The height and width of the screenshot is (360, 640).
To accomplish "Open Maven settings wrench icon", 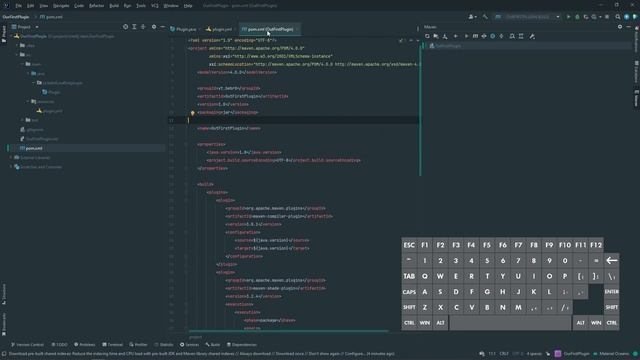I will (532, 36).
